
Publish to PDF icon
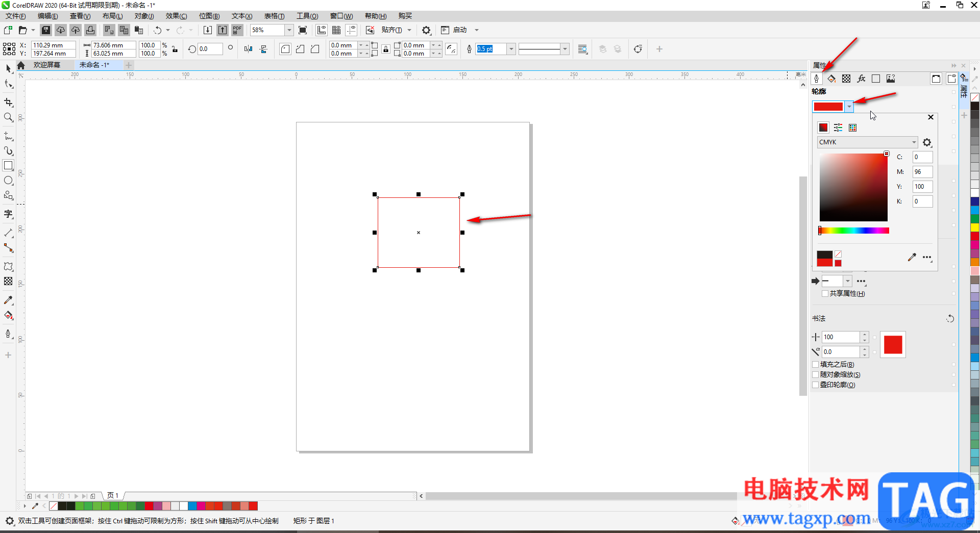(x=237, y=30)
